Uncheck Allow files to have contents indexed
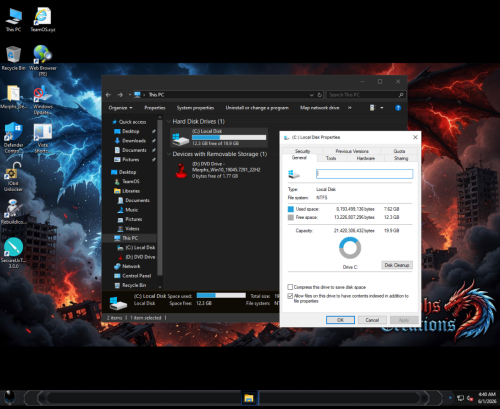This screenshot has height=409, width=500. point(290,296)
